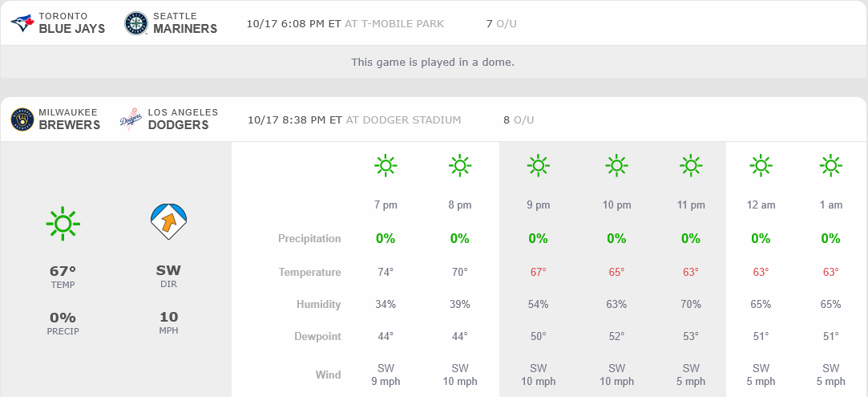Open the Mariners team name link
This screenshot has height=397, width=868.
[185, 28]
